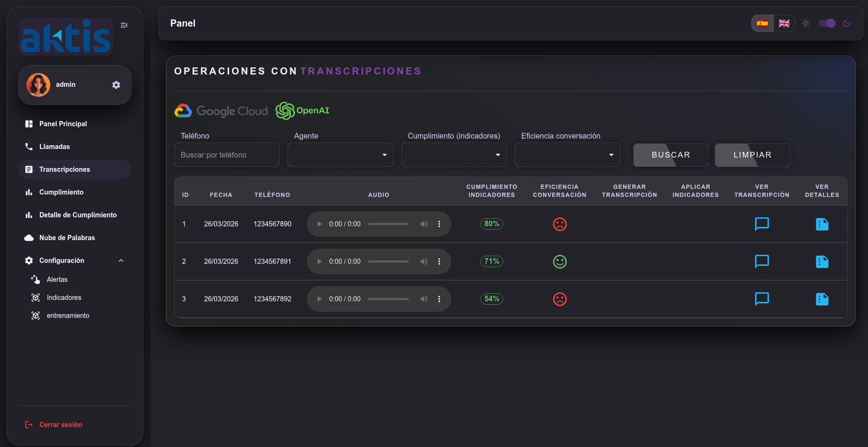Image resolution: width=868 pixels, height=447 pixels.
Task: Click the 80% compliance badge
Action: [x=492, y=224]
